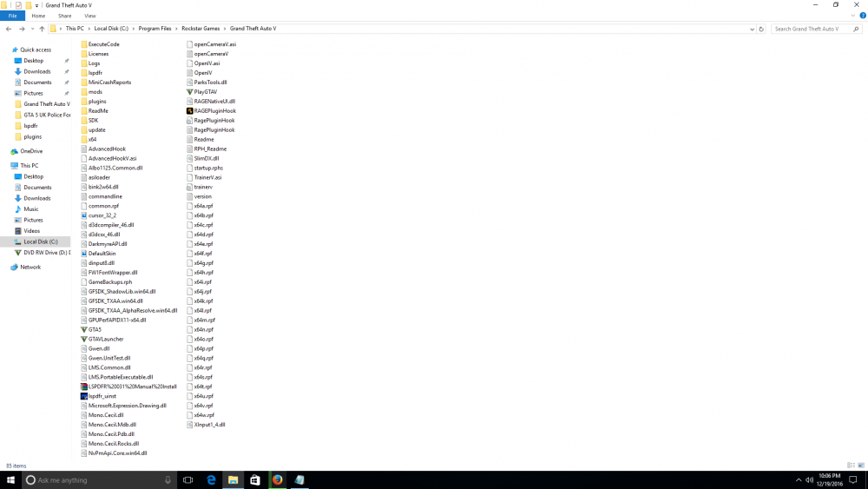Viewport: 868px width, 489px height.
Task: Open the File ribbon tab
Action: point(12,16)
